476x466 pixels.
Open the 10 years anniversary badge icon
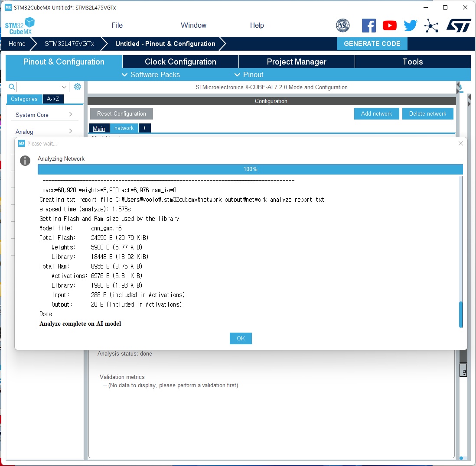[x=343, y=26]
